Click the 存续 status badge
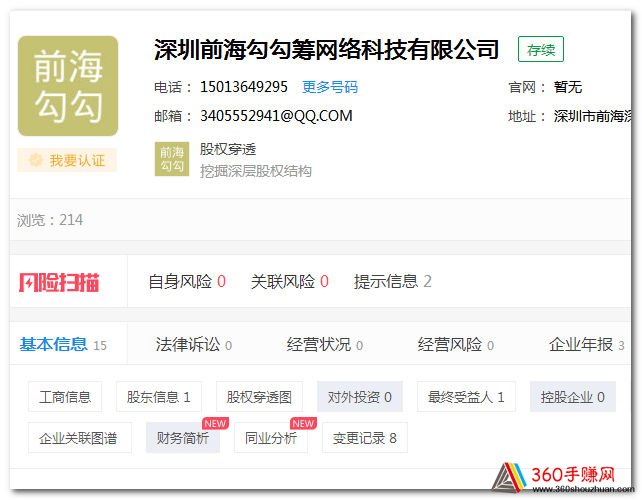Image resolution: width=642 pixels, height=500 pixels. pyautogui.click(x=541, y=49)
